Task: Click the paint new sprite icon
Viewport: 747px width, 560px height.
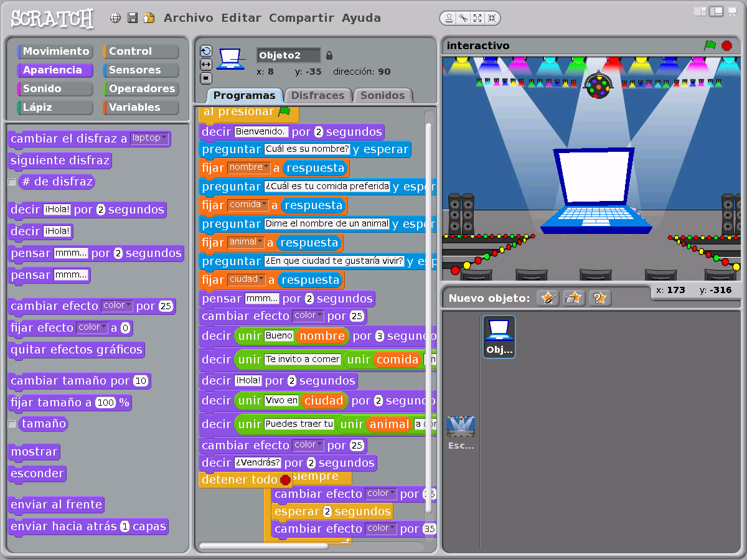Action: tap(548, 299)
